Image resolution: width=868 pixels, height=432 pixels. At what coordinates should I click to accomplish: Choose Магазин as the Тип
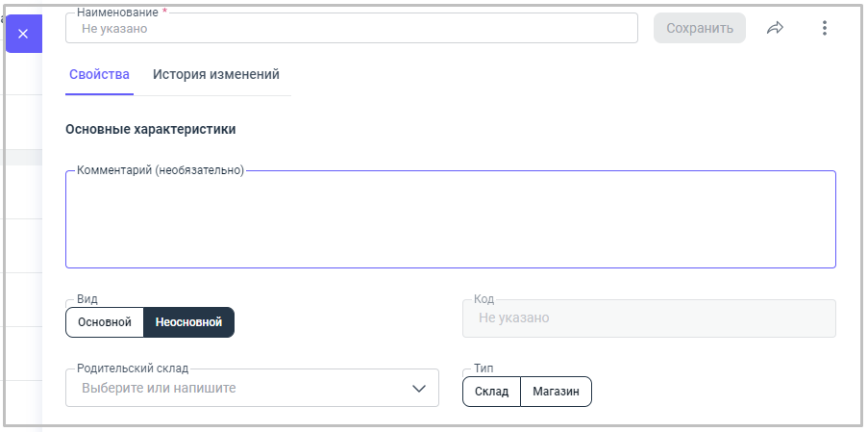tap(556, 392)
